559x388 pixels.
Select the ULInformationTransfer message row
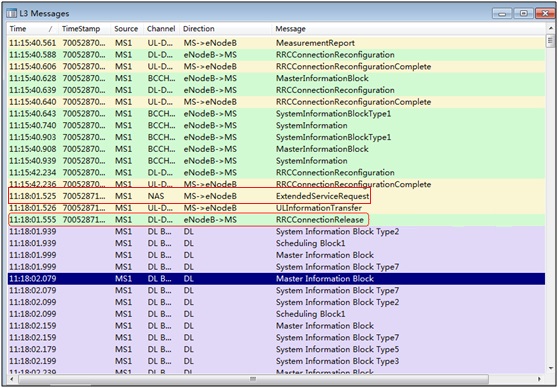[x=276, y=208]
